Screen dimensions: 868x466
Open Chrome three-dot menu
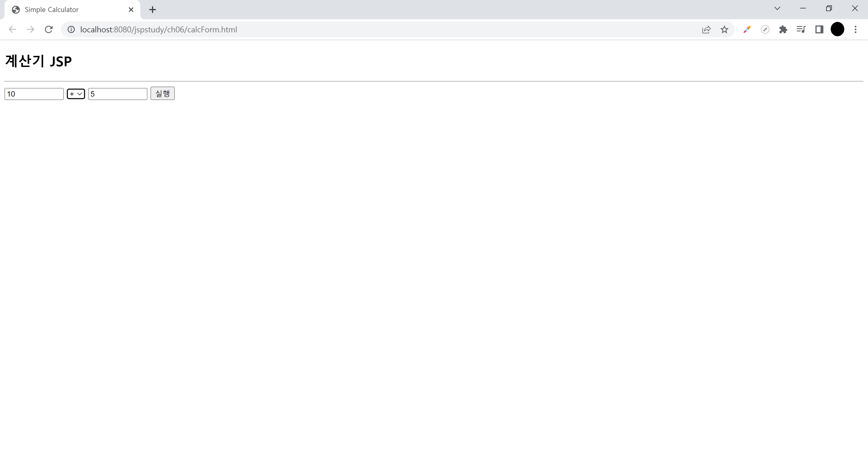point(855,30)
